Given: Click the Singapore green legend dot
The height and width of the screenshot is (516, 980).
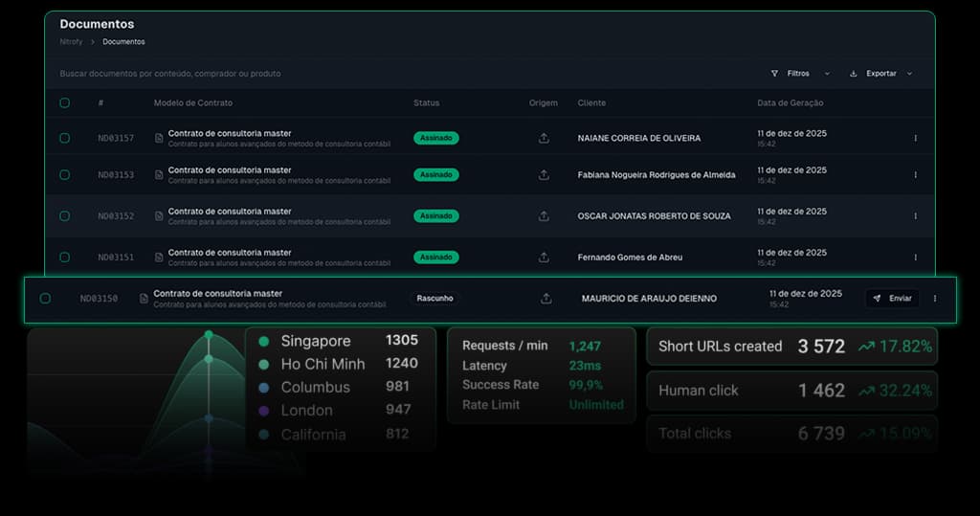Looking at the screenshot, I should coord(264,342).
